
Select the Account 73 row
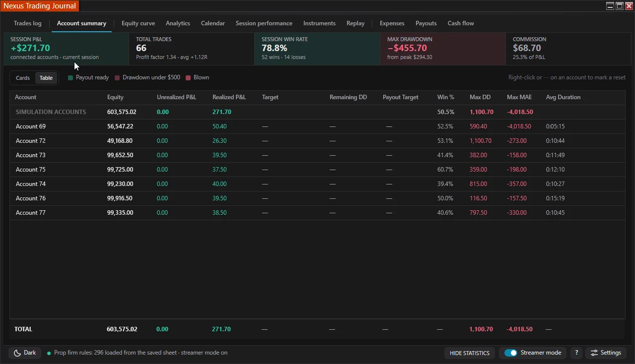[317, 155]
